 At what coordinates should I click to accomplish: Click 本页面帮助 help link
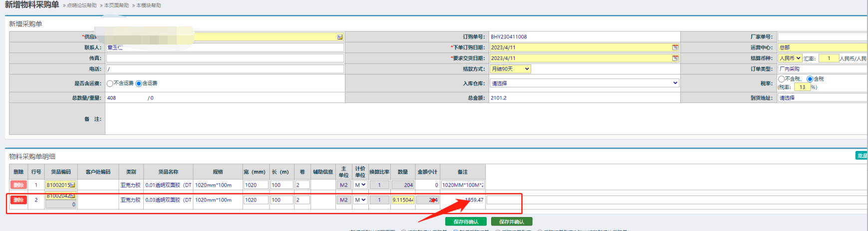click(116, 5)
